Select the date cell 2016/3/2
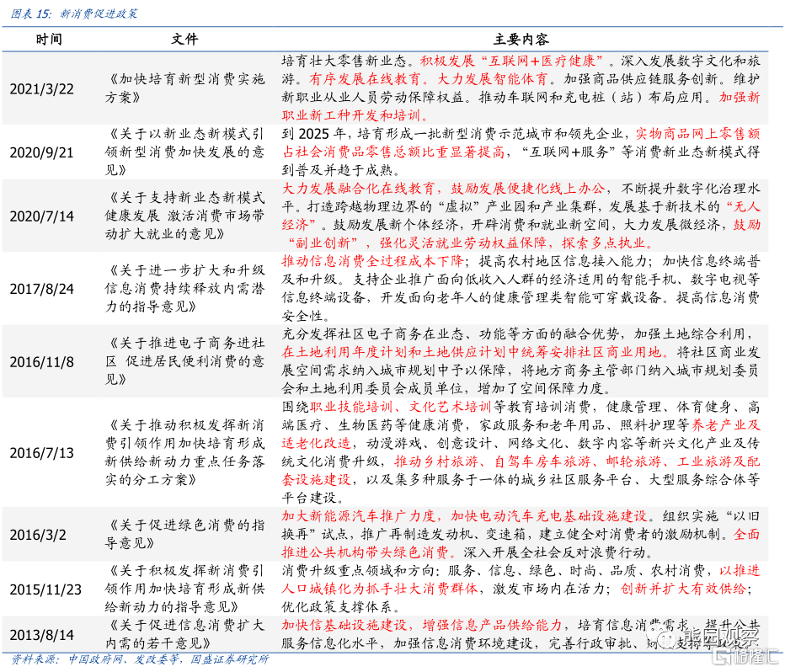The height and width of the screenshot is (672, 785). pos(38,535)
